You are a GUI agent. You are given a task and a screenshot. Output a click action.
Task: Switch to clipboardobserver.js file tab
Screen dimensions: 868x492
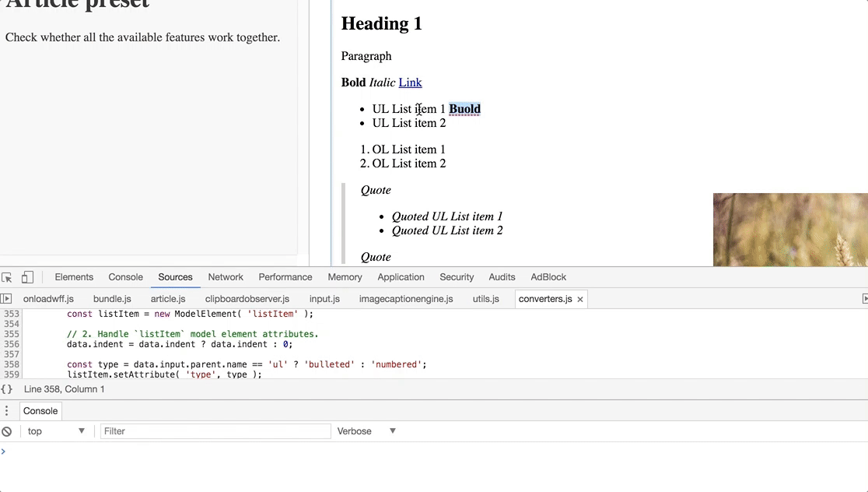(x=247, y=299)
